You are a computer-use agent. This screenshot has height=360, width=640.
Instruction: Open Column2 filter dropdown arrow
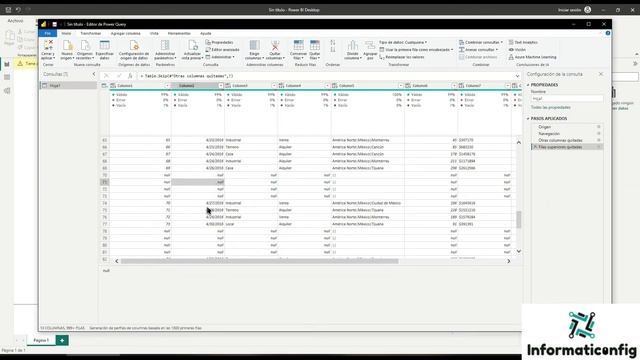click(x=221, y=86)
